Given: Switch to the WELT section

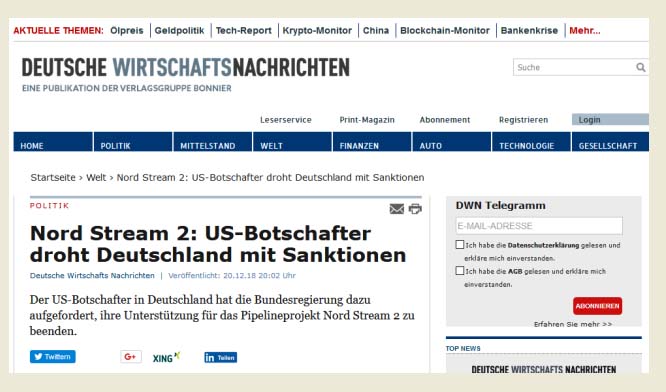Looking at the screenshot, I should 292,142.
